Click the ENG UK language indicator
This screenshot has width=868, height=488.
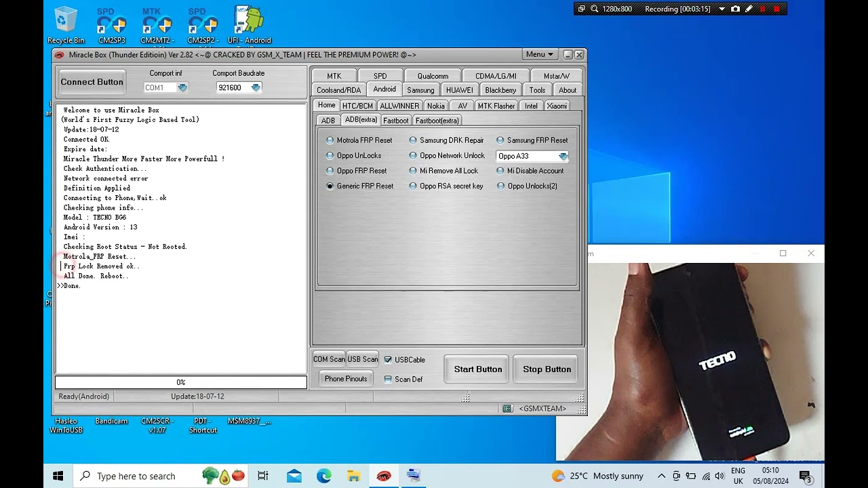(738, 476)
